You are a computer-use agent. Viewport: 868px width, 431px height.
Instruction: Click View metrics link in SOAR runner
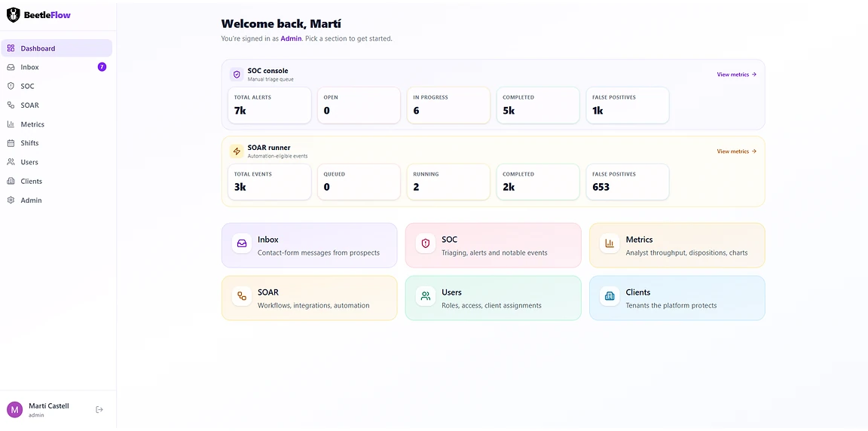click(x=736, y=151)
